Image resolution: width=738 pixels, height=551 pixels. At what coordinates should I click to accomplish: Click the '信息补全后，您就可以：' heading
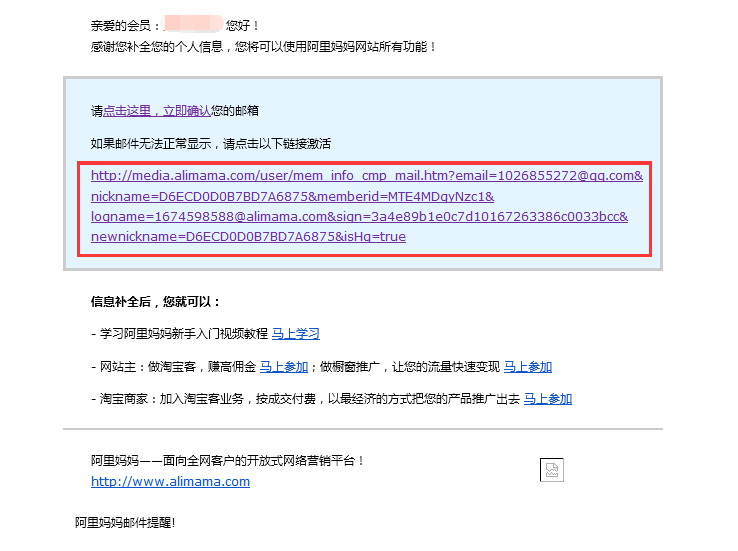(x=155, y=301)
